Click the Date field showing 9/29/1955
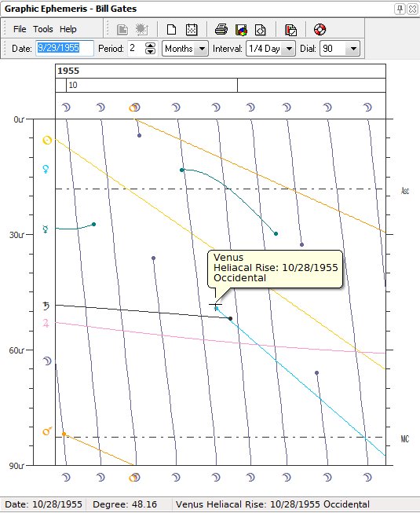The width and height of the screenshot is (420, 513). pos(64,49)
